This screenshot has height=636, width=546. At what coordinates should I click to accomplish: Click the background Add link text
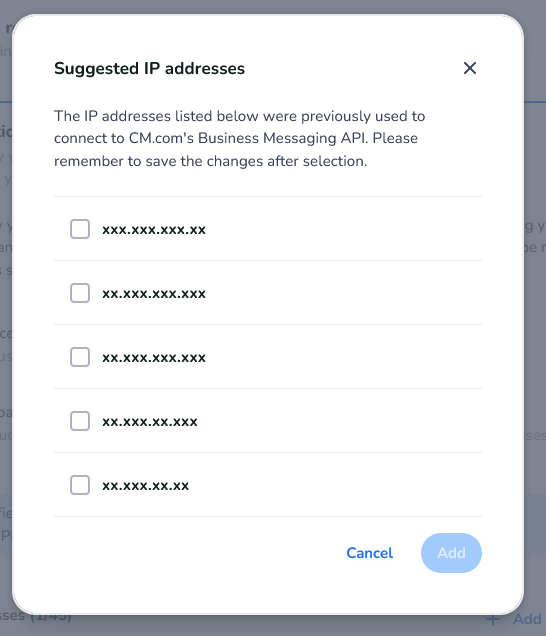pos(527,619)
